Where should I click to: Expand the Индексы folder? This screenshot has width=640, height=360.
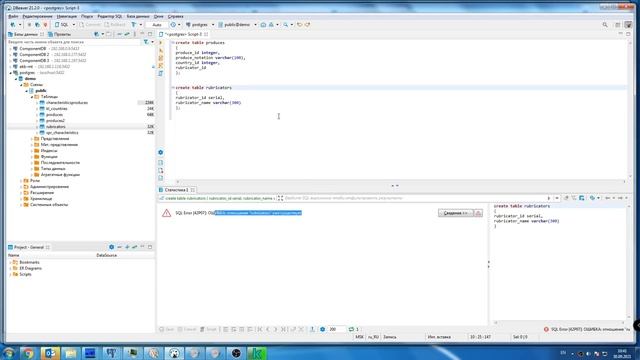click(32, 151)
